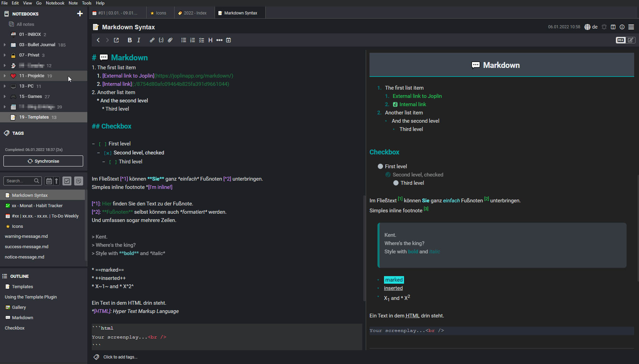Open spell checker language globe icon
This screenshot has width=639, height=364.
click(587, 27)
